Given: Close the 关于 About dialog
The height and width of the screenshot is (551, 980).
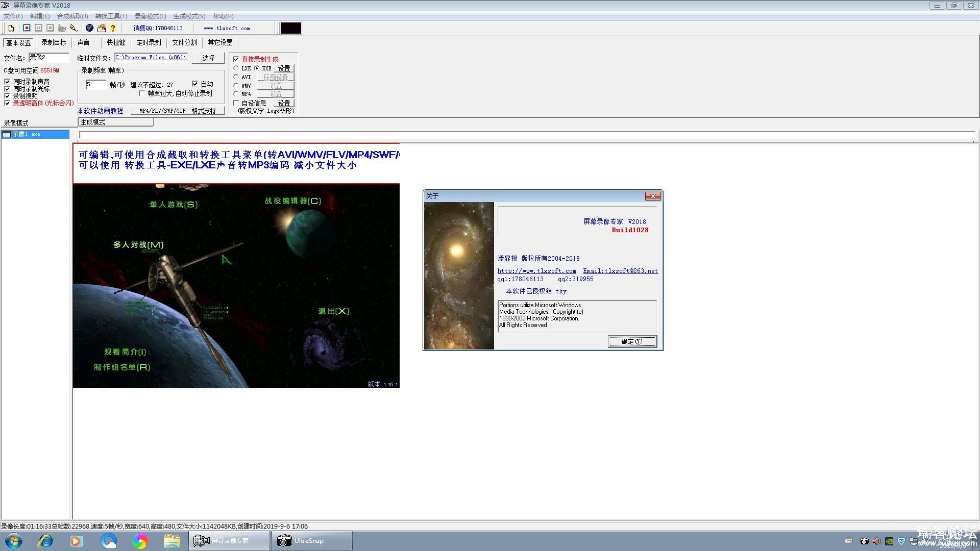Looking at the screenshot, I should click(653, 196).
